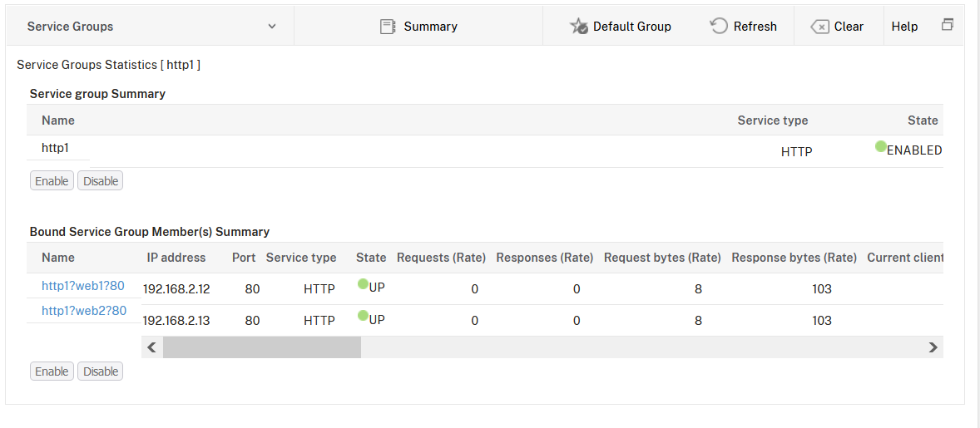Select the http1 name cell in summary

coord(55,148)
